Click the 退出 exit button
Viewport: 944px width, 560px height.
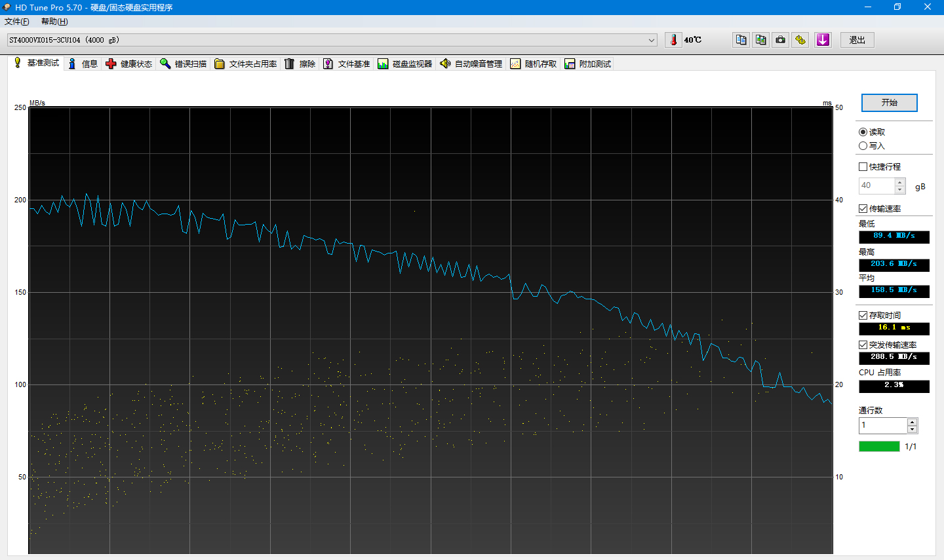click(x=857, y=40)
